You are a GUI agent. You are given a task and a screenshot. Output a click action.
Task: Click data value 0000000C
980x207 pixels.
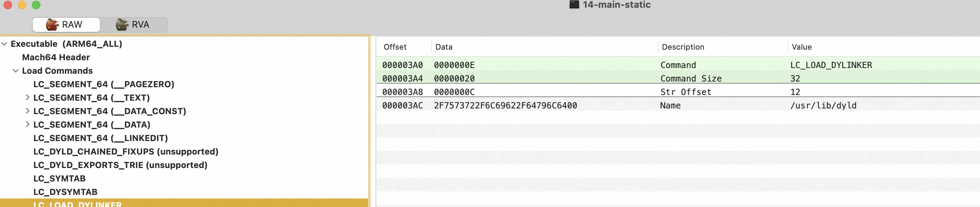454,92
